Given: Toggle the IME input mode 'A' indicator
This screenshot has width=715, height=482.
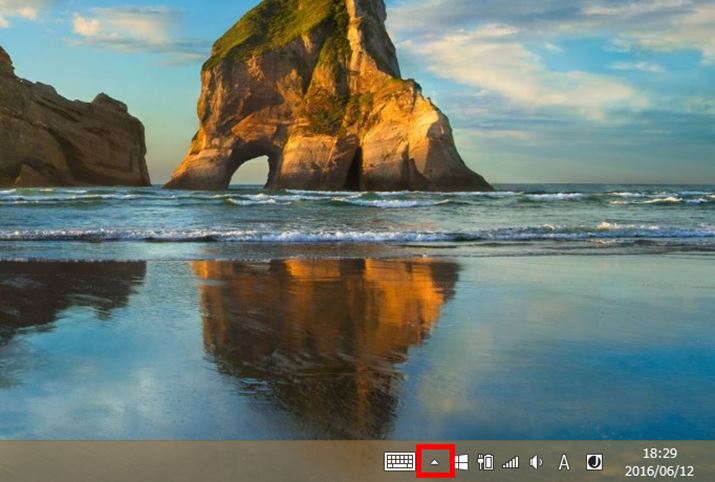Looking at the screenshot, I should [x=564, y=462].
